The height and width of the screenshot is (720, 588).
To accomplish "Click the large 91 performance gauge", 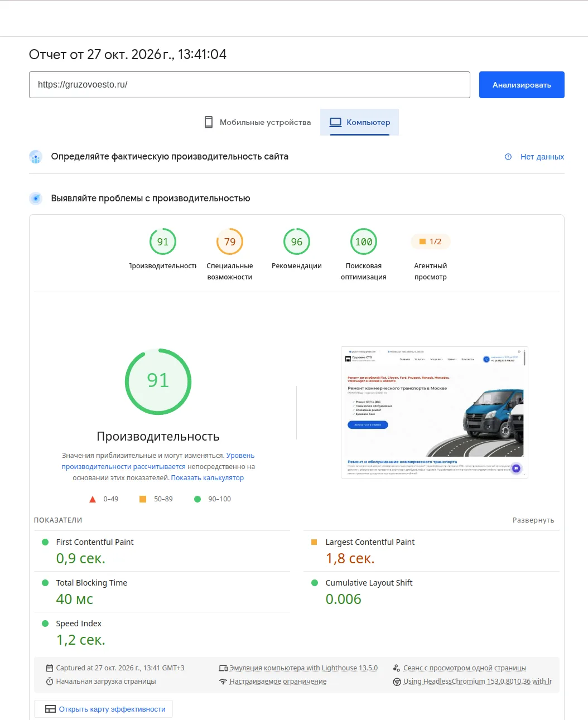I will [x=158, y=381].
